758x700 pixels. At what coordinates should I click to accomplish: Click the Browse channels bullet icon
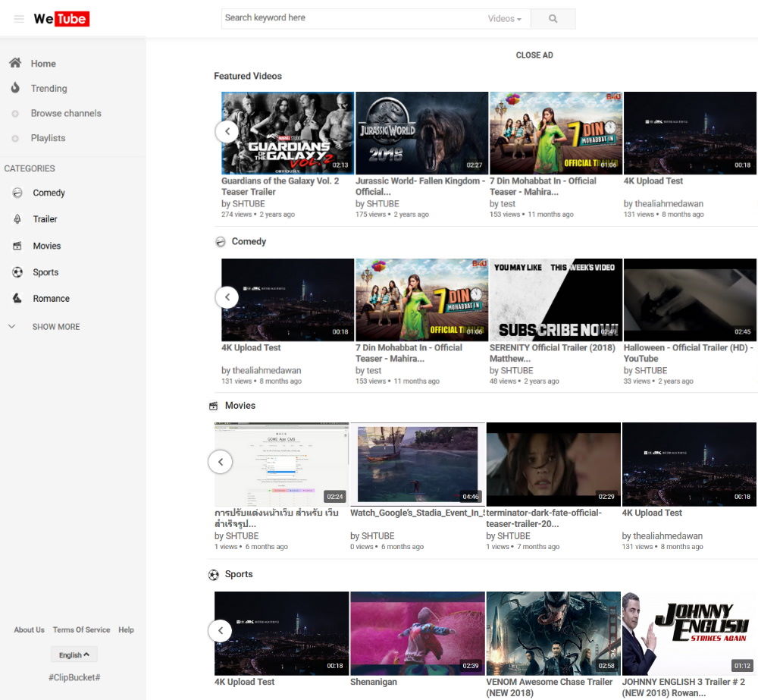click(15, 113)
